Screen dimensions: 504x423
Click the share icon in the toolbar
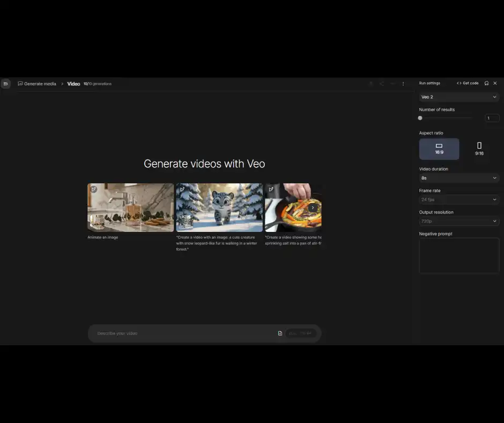(381, 84)
